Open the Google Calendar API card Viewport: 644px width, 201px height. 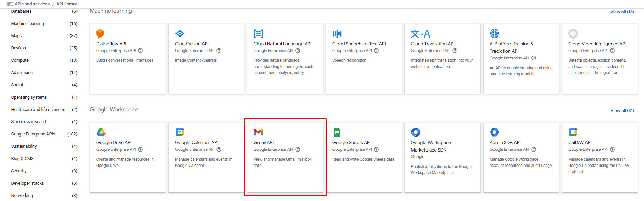(196, 143)
